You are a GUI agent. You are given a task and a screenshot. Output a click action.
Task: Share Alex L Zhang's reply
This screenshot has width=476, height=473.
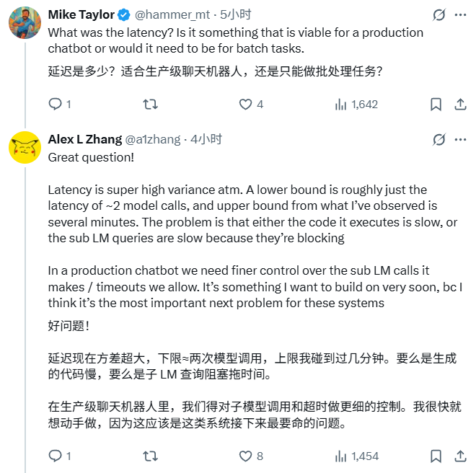tap(459, 456)
